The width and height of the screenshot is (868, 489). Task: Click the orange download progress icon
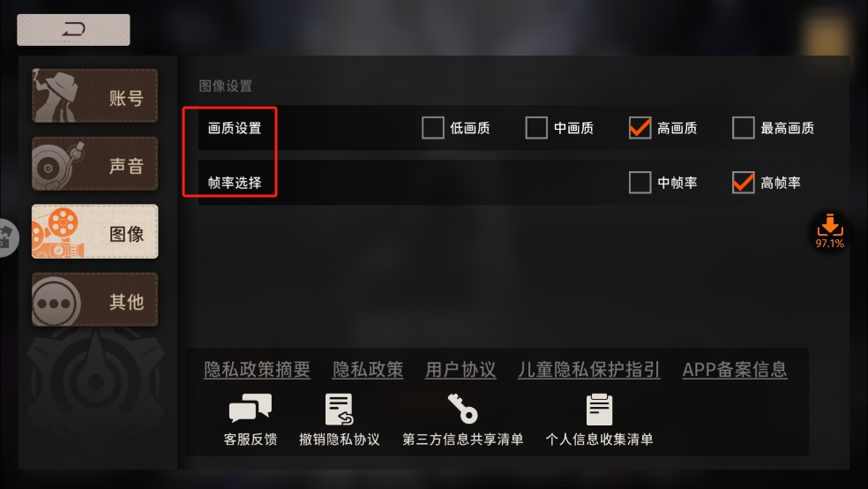(x=829, y=231)
